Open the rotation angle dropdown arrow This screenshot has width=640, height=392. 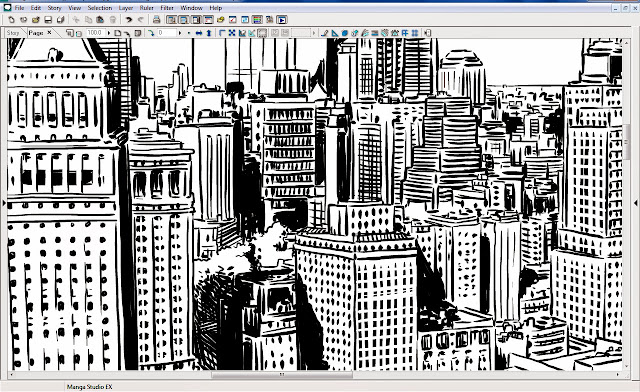click(180, 33)
